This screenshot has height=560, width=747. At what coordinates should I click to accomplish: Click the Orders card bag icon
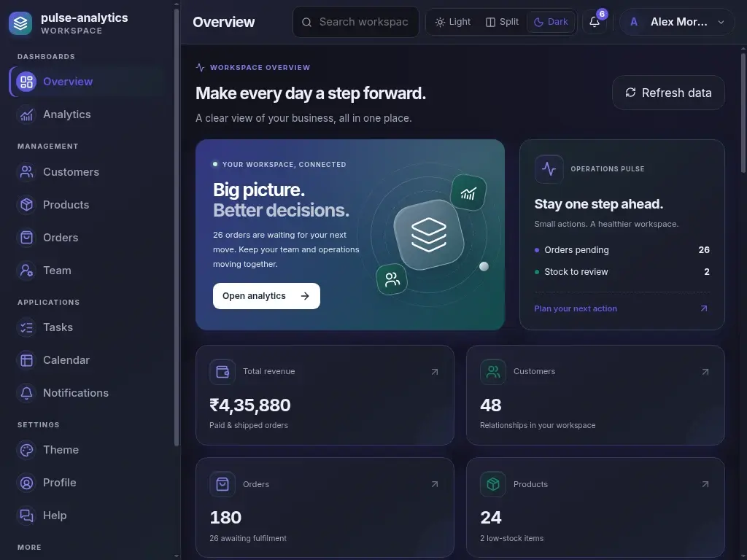pyautogui.click(x=222, y=484)
